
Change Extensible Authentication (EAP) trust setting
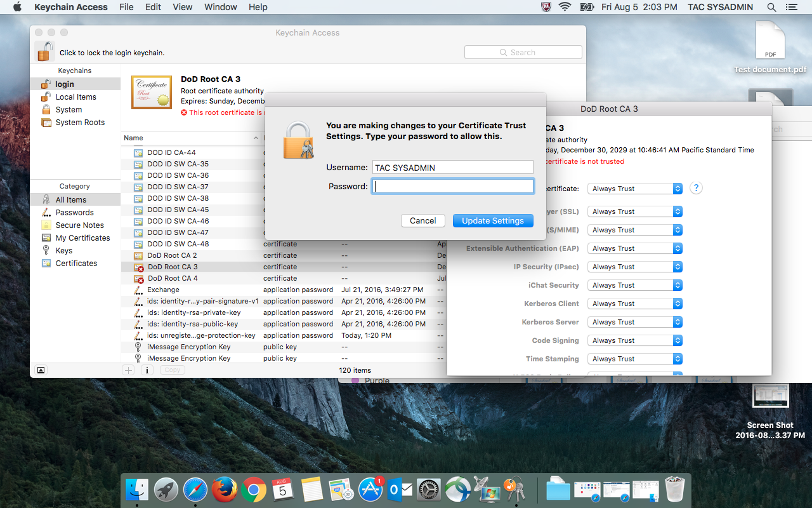coord(634,248)
